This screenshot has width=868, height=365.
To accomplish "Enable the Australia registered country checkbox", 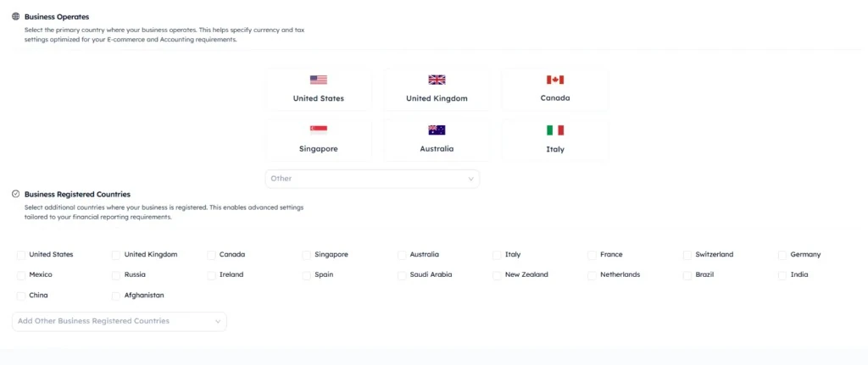I will 402,255.
